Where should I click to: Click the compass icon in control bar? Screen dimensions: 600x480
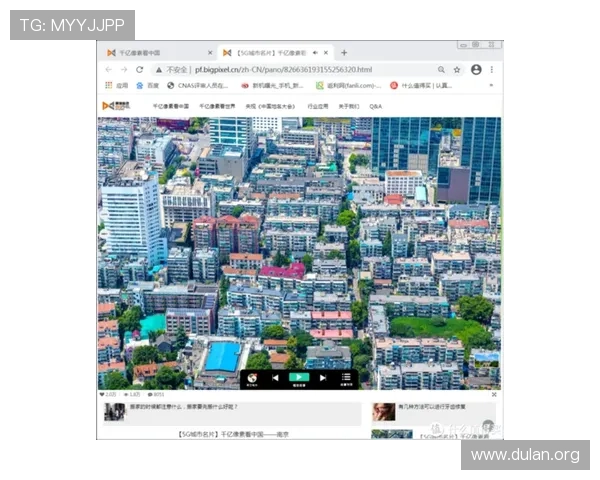tap(252, 378)
